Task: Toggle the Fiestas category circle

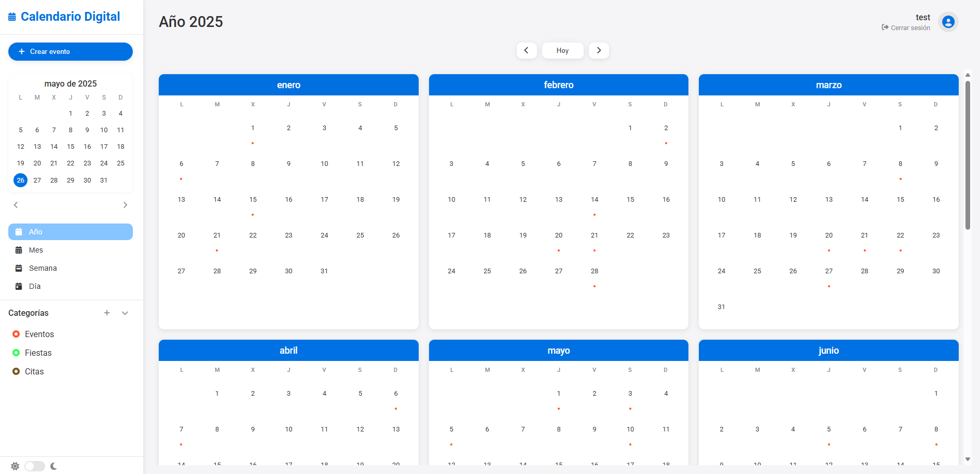Action: (16, 353)
